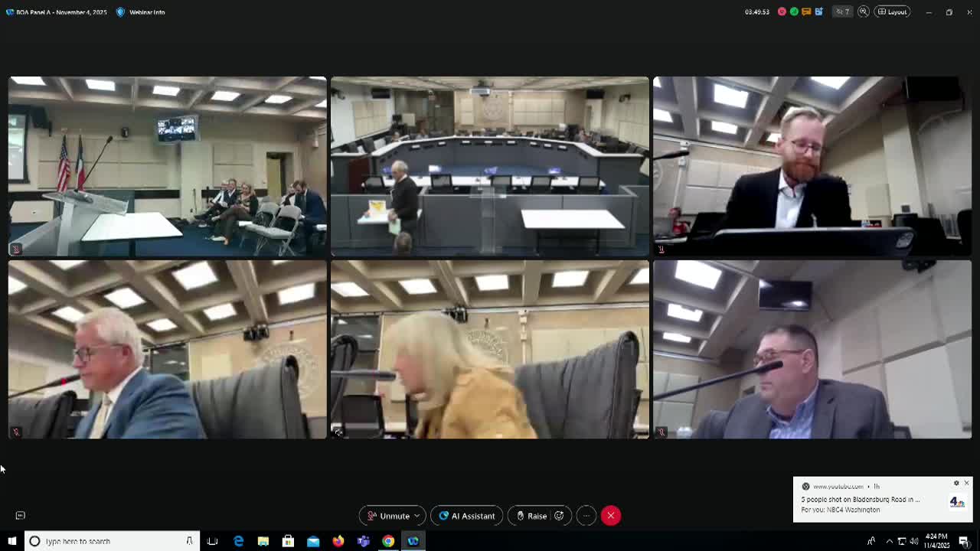The height and width of the screenshot is (551, 980).
Task: Open the more options ellipsis menu
Action: pos(586,516)
